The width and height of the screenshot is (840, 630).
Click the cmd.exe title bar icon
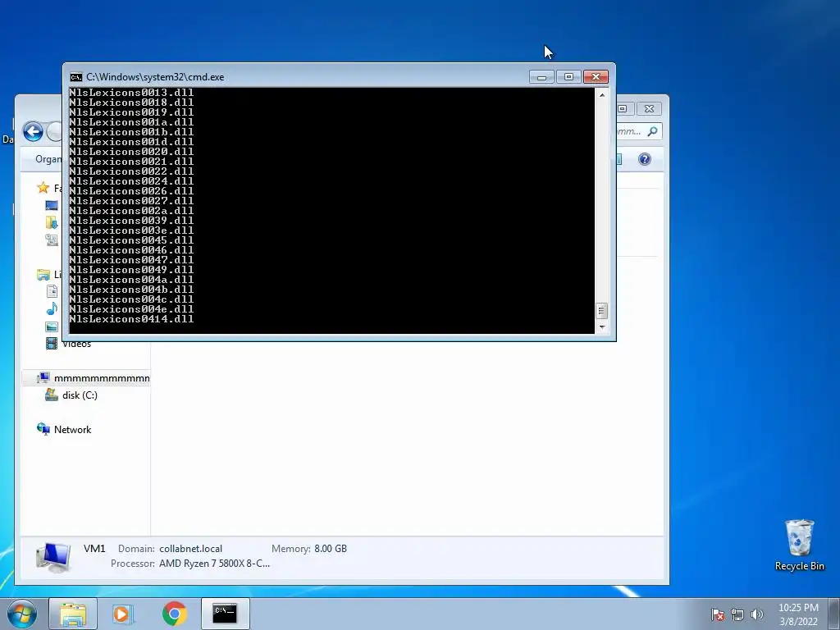click(76, 77)
